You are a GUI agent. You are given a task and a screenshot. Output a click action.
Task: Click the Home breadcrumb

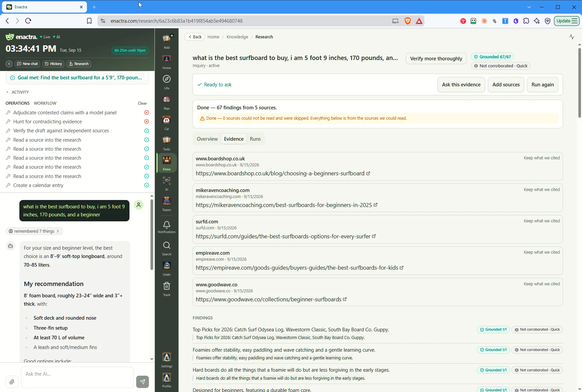point(213,37)
